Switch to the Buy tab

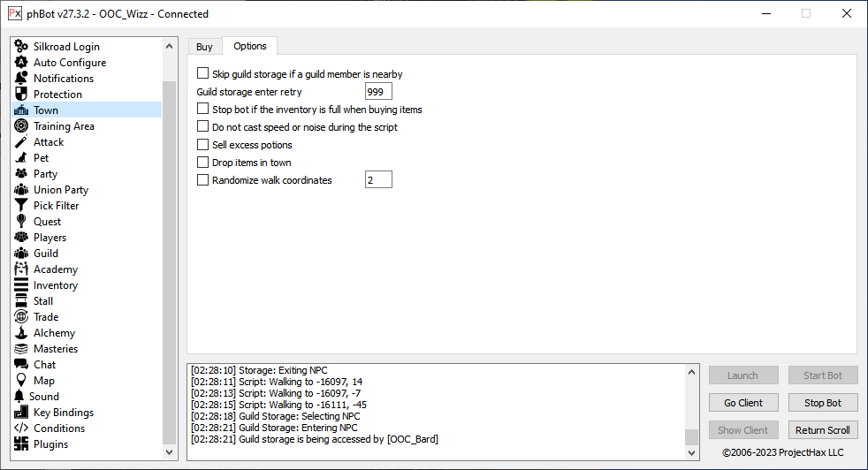click(204, 47)
